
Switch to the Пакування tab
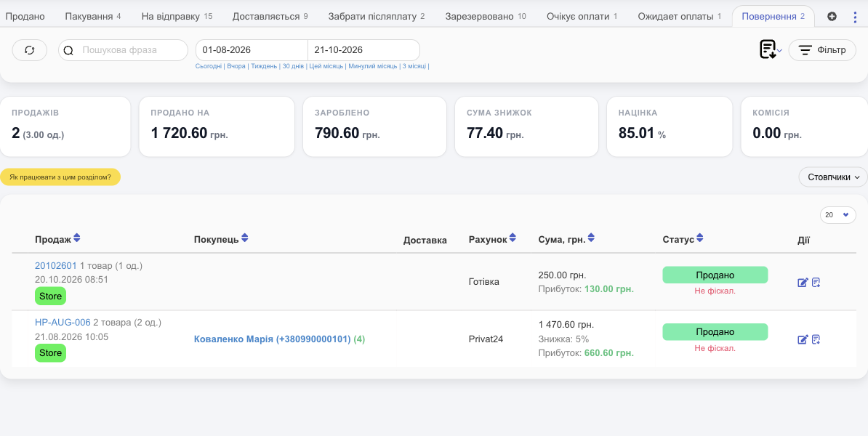pos(93,17)
